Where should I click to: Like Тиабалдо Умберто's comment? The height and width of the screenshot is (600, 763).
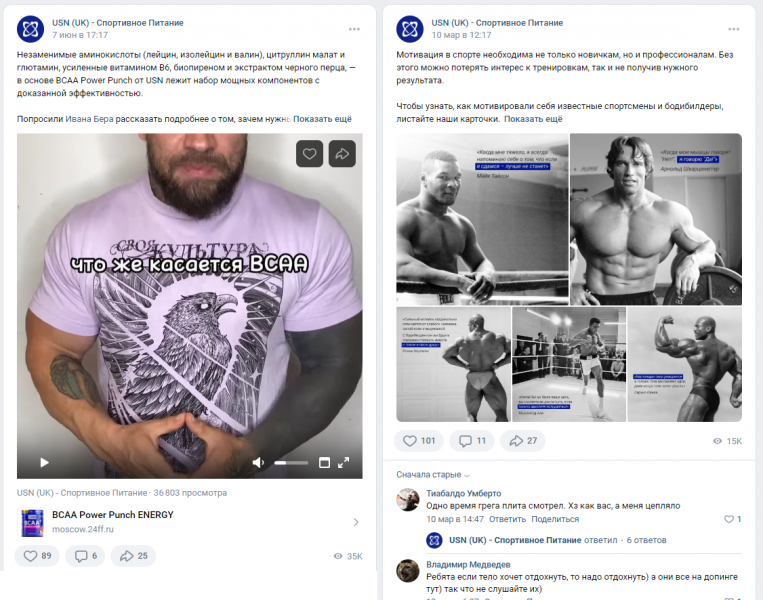(x=732, y=519)
